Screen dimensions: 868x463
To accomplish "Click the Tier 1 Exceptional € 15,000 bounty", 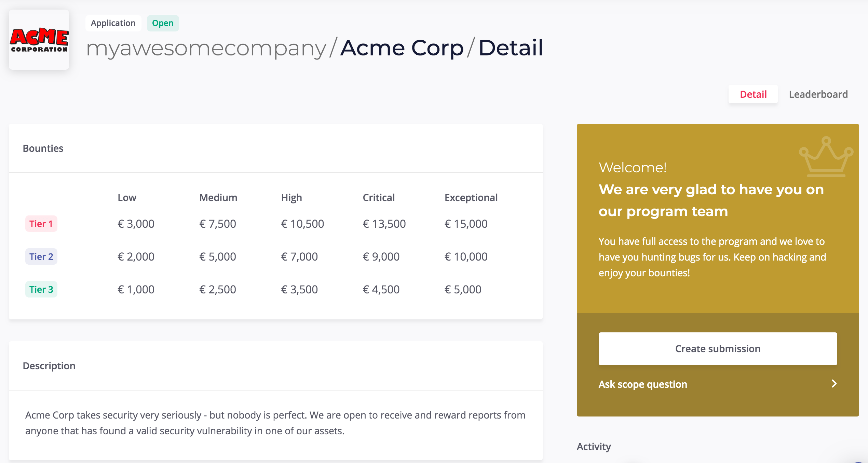I will (x=466, y=224).
